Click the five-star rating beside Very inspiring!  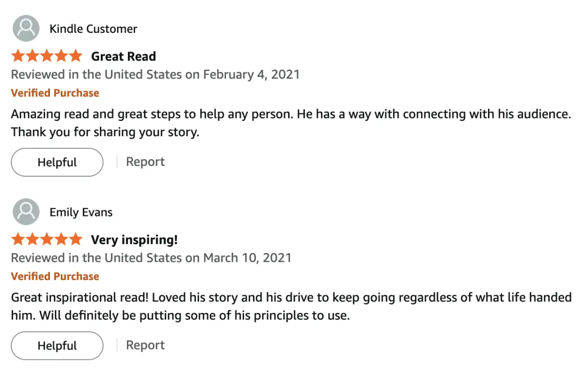pyautogui.click(x=47, y=240)
